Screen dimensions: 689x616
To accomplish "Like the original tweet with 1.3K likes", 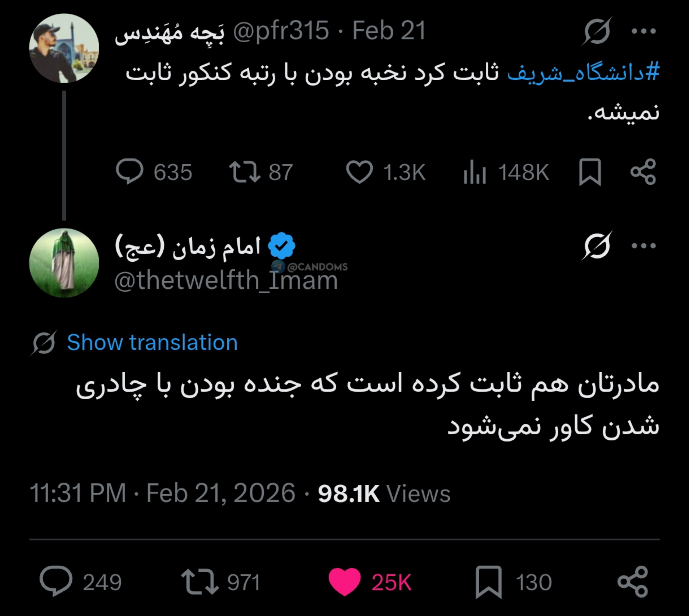I will point(359,171).
